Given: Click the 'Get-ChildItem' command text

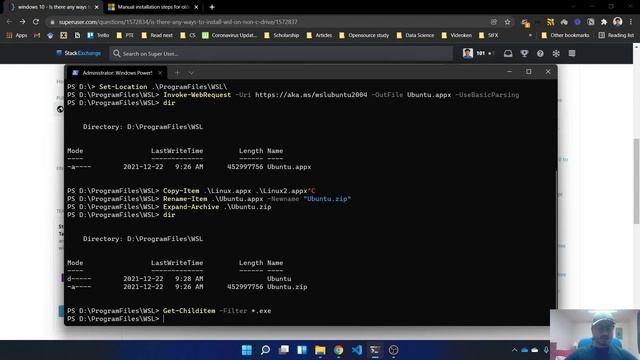Looking at the screenshot, I should pyautogui.click(x=189, y=311).
